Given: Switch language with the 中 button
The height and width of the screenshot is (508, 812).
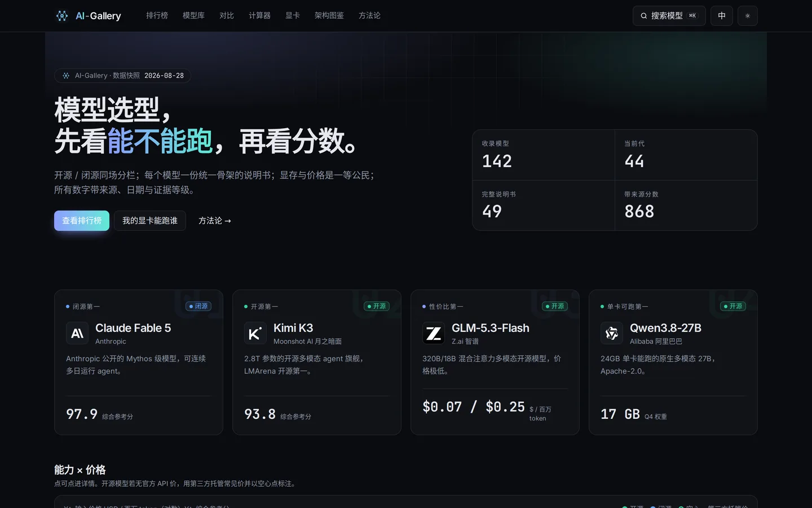Looking at the screenshot, I should 721,16.
